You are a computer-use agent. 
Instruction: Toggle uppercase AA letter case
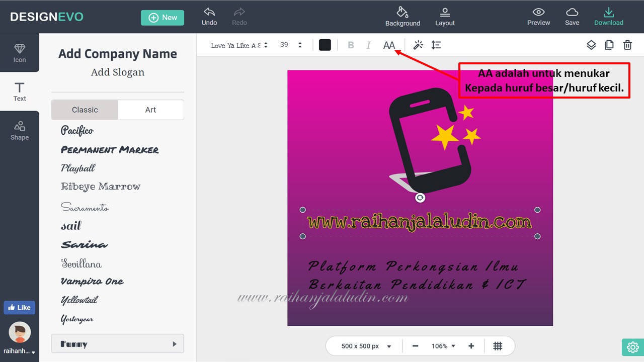click(x=389, y=45)
